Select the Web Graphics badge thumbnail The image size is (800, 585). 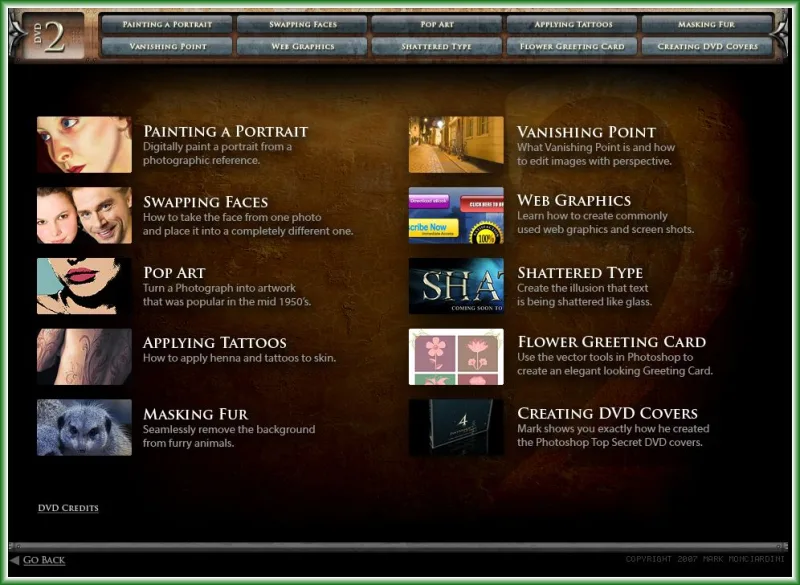pos(456,215)
